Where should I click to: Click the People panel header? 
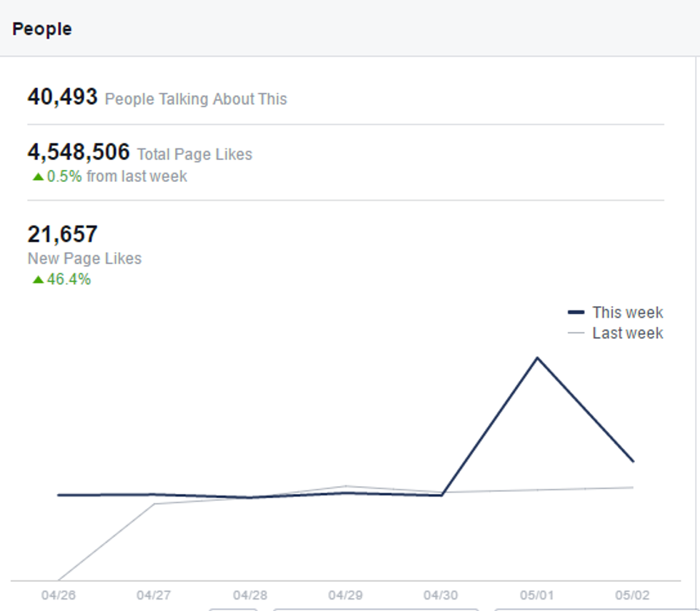(x=42, y=29)
